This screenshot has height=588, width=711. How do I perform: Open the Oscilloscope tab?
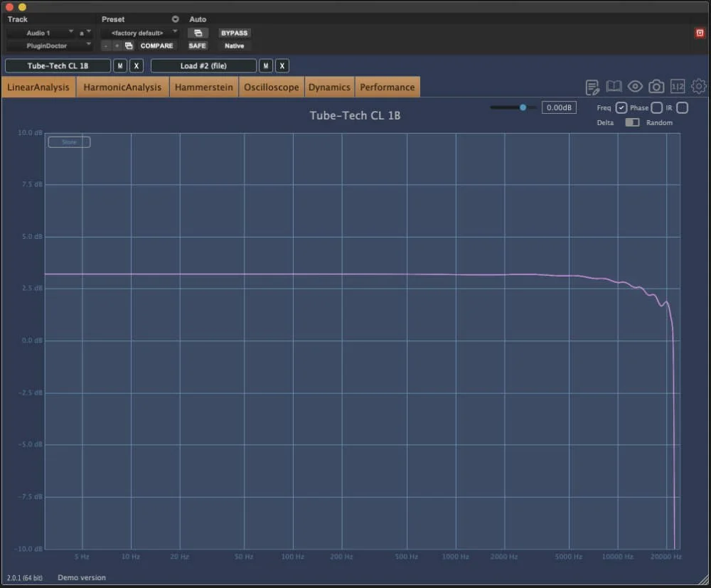tap(271, 86)
